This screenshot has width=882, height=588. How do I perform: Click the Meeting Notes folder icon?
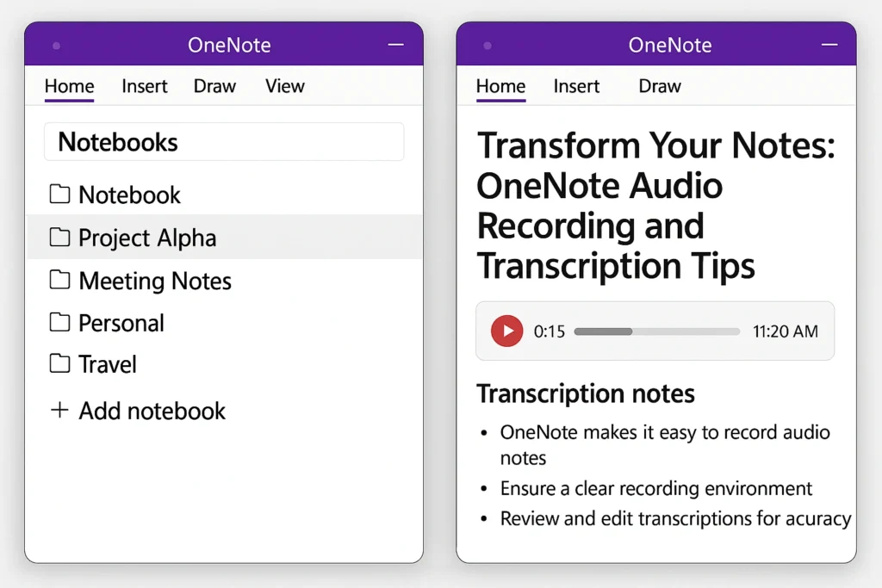[x=59, y=281]
